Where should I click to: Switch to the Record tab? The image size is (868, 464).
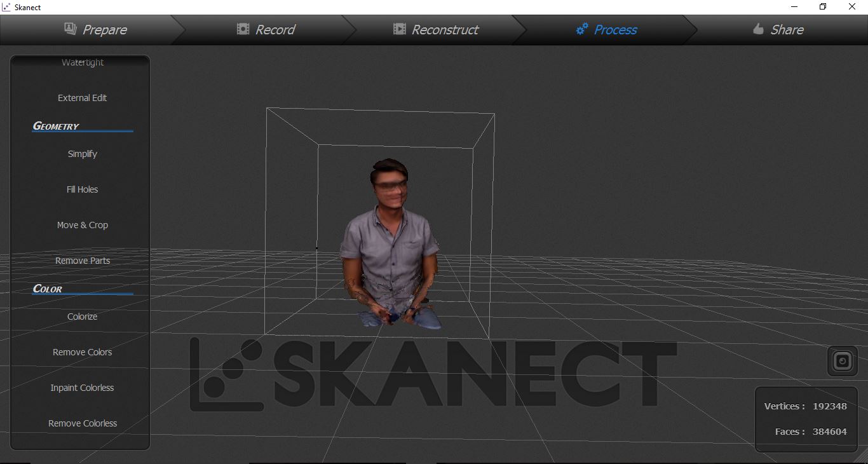(266, 29)
